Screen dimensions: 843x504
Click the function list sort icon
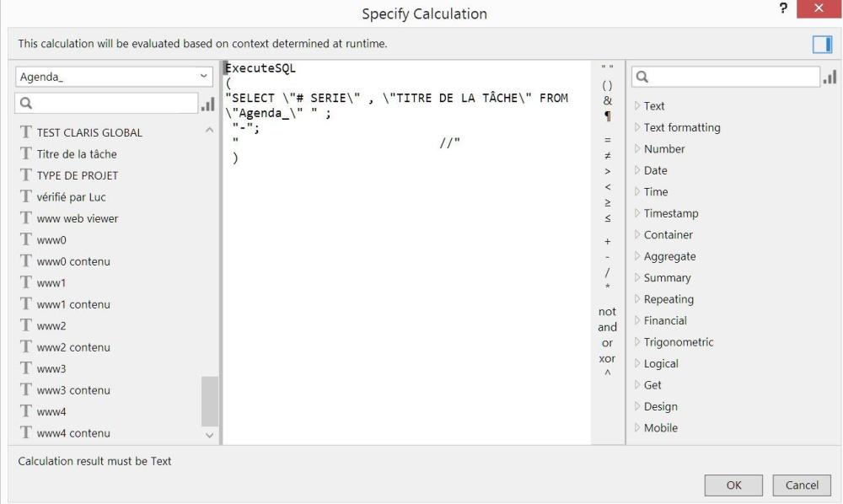point(829,78)
